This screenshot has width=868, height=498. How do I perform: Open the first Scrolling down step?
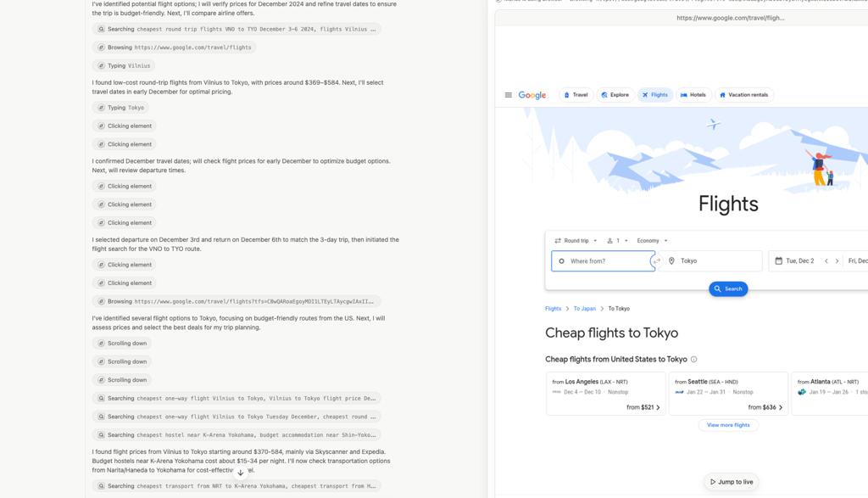click(122, 343)
